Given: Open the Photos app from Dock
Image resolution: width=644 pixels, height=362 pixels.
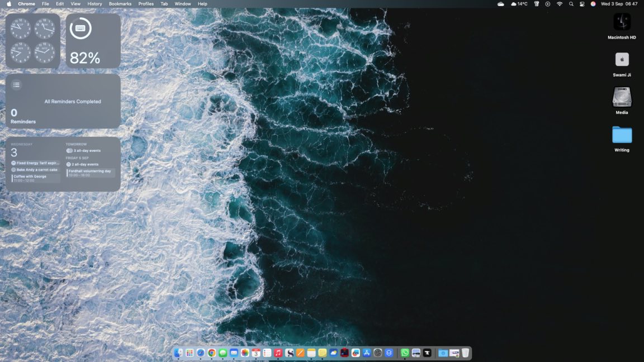Looking at the screenshot, I should tap(245, 353).
